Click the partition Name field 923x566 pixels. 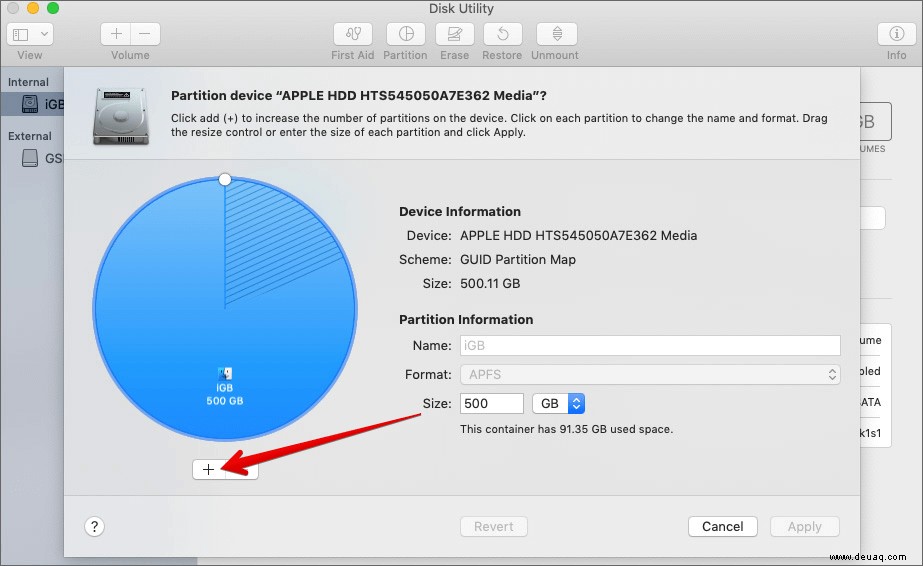click(650, 345)
